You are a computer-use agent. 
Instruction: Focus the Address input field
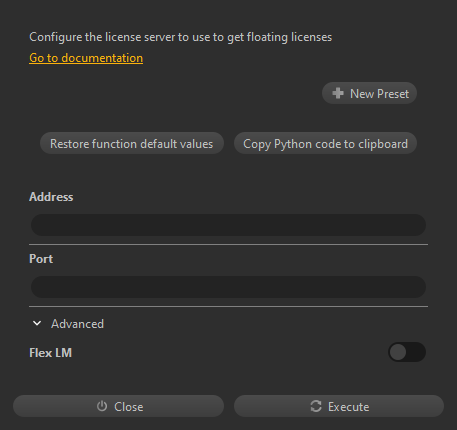(228, 225)
